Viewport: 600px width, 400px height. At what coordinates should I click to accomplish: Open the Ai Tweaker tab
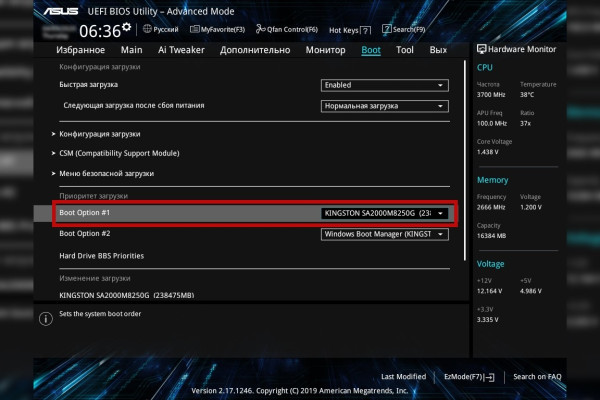[181, 50]
